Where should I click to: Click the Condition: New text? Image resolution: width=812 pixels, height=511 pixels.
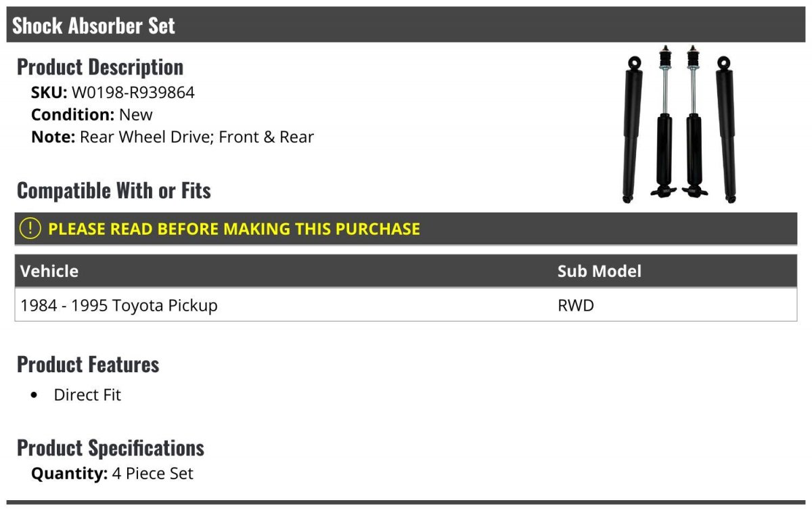tap(92, 114)
